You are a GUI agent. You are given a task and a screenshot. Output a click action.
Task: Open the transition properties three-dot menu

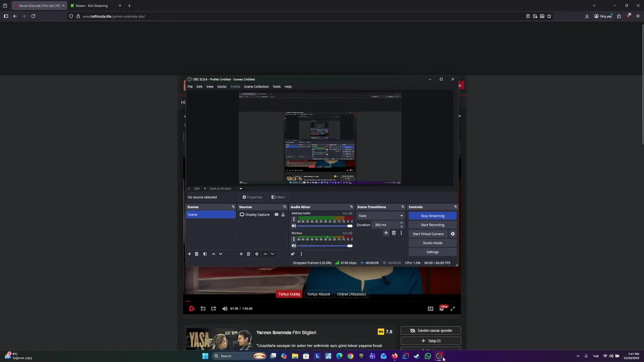[x=401, y=233]
